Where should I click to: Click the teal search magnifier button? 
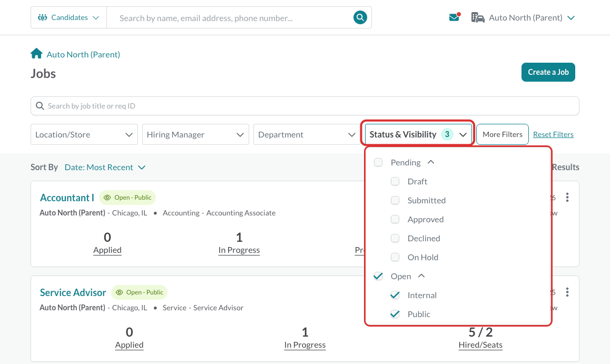360,17
